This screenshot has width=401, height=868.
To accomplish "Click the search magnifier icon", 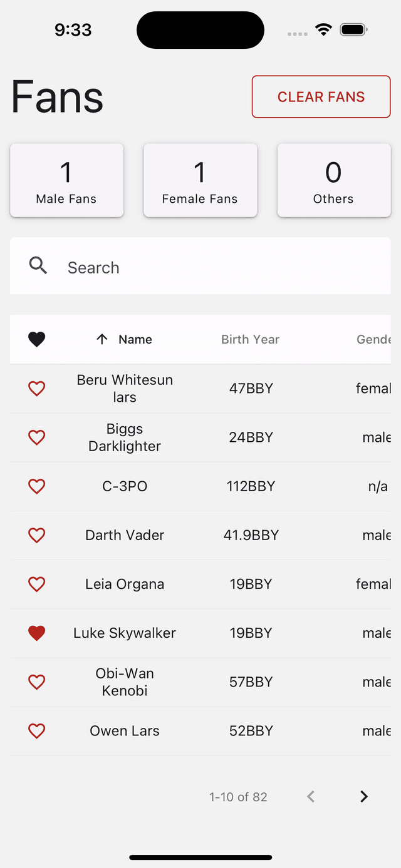I will coord(38,266).
